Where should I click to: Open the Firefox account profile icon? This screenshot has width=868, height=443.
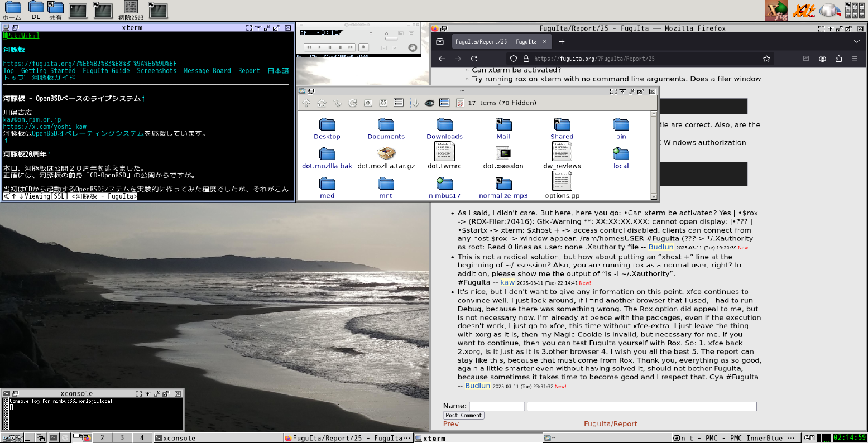(822, 59)
